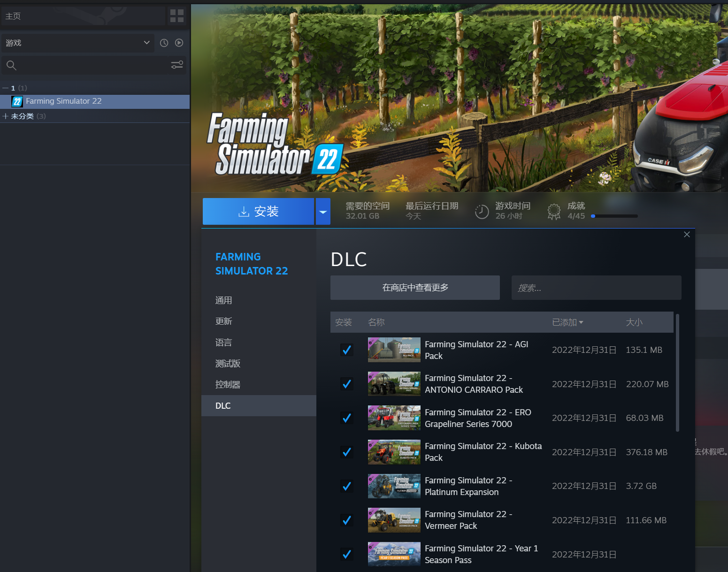This screenshot has height=572, width=728.
Task: Click the blue 安装 button
Action: pos(258,212)
